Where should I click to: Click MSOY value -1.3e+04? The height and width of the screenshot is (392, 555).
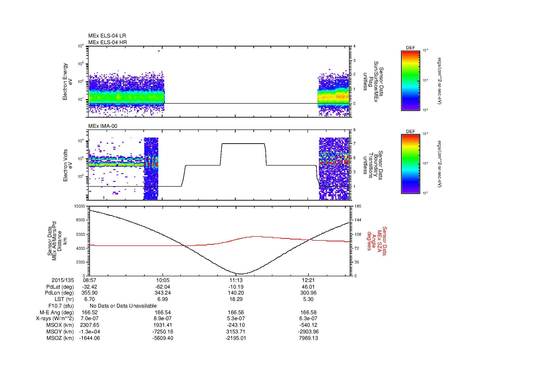pyautogui.click(x=90, y=332)
